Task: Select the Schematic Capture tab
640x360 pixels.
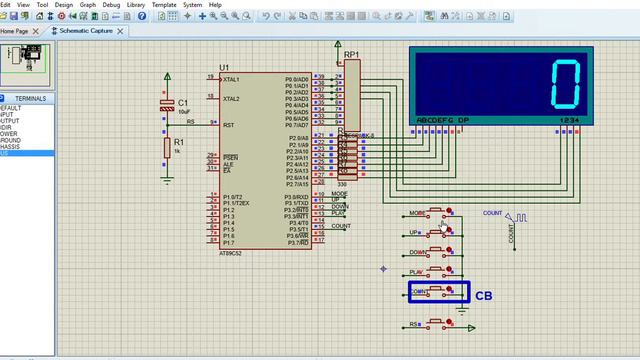Action: 86,31
